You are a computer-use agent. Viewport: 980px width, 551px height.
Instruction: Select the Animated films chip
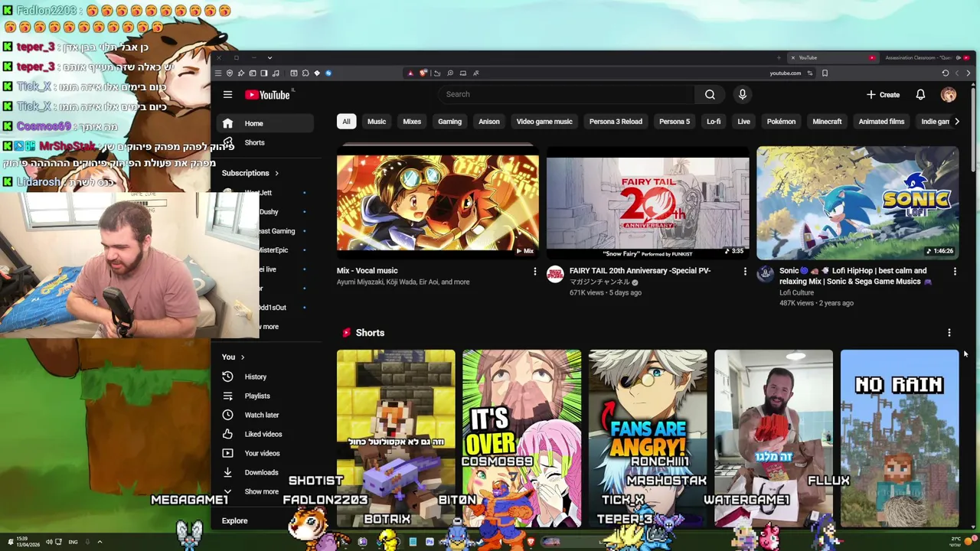[x=881, y=122]
